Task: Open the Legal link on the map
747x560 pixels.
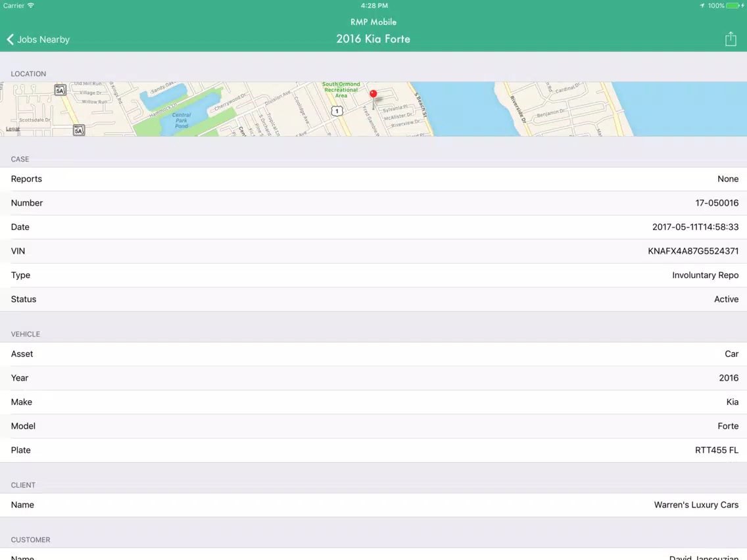Action: coord(13,129)
